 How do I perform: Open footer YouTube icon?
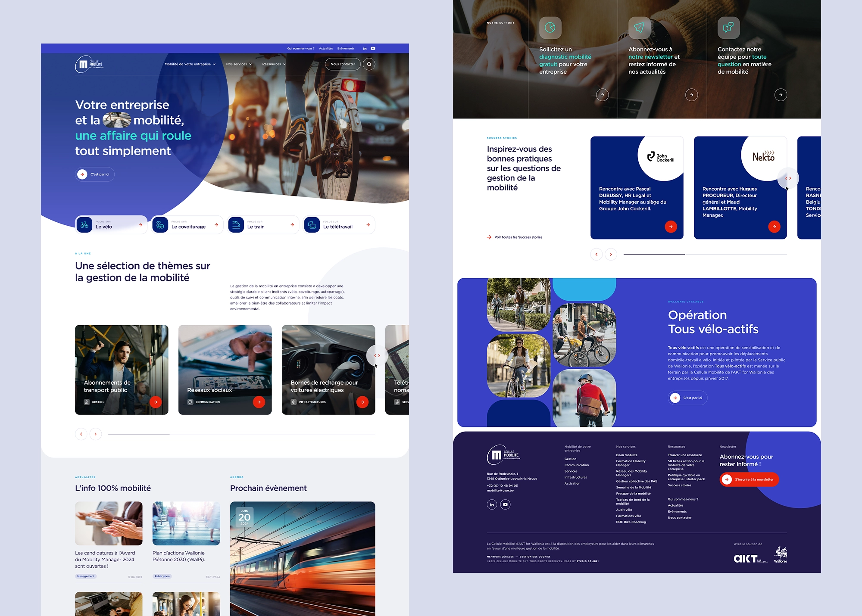pyautogui.click(x=505, y=504)
